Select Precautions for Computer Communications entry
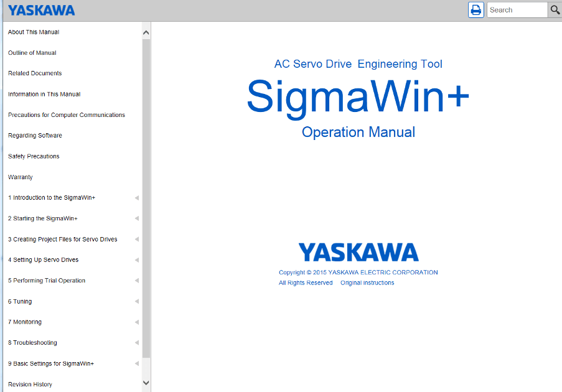 click(67, 115)
